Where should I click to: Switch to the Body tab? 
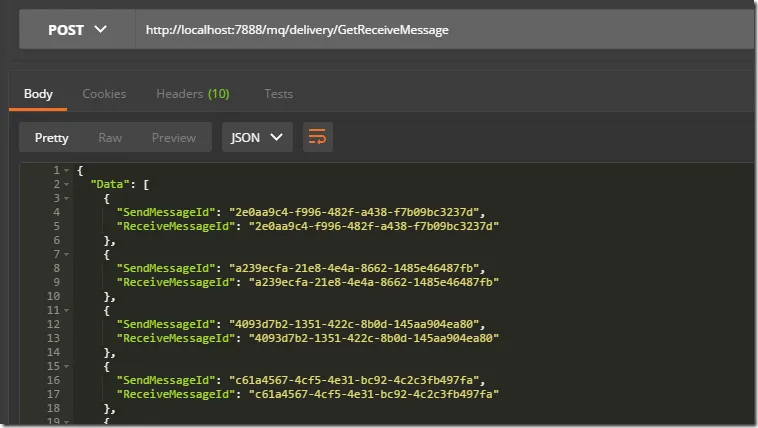[x=38, y=94]
